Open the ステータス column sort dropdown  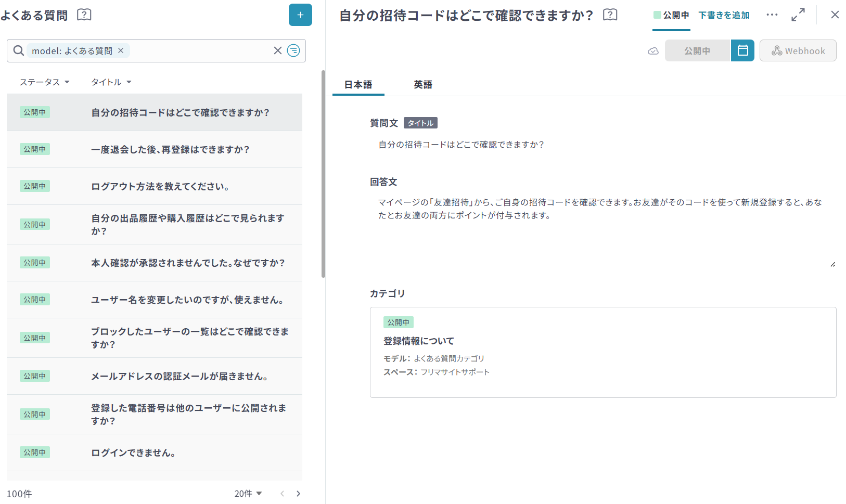[x=44, y=82]
